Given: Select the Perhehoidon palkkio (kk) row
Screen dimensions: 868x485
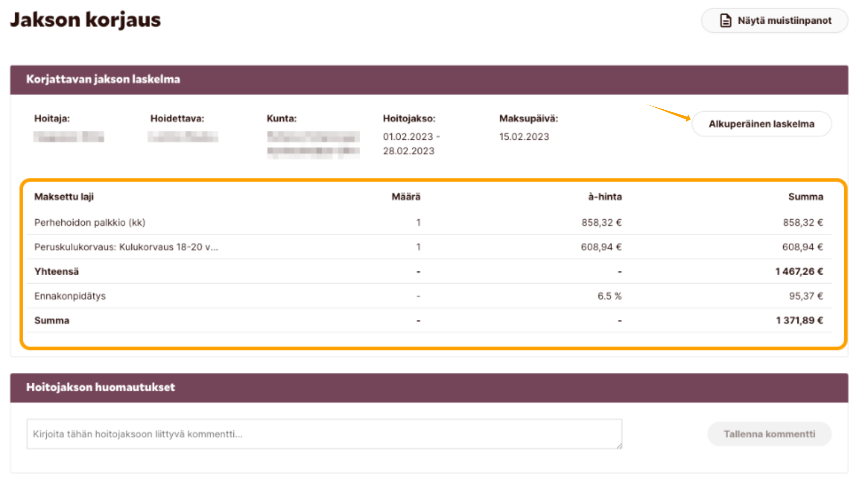Looking at the screenshot, I should click(90, 223).
